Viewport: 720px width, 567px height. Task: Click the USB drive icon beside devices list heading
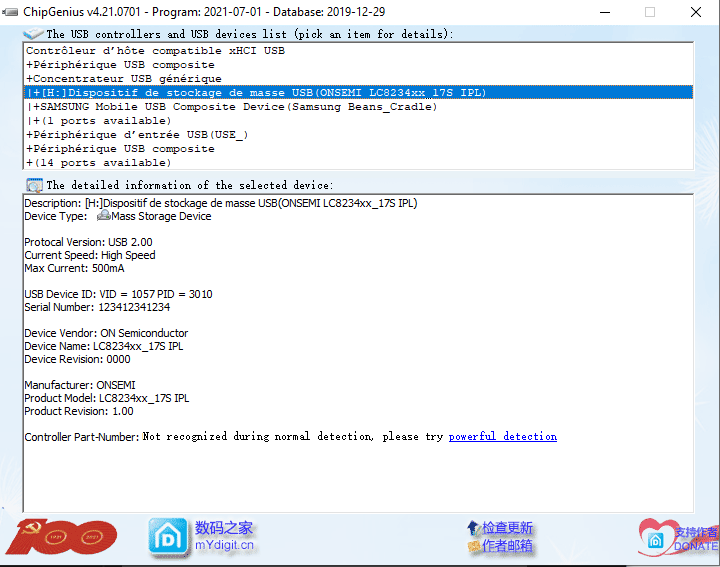33,34
